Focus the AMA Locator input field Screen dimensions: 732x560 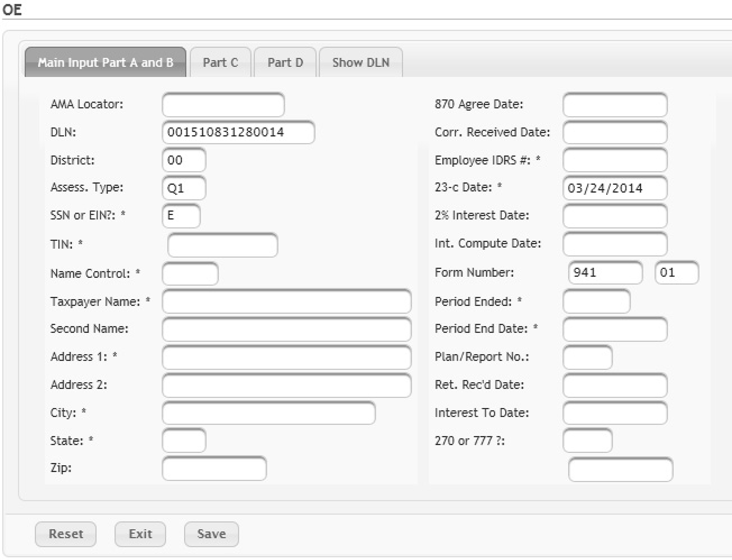tap(223, 105)
